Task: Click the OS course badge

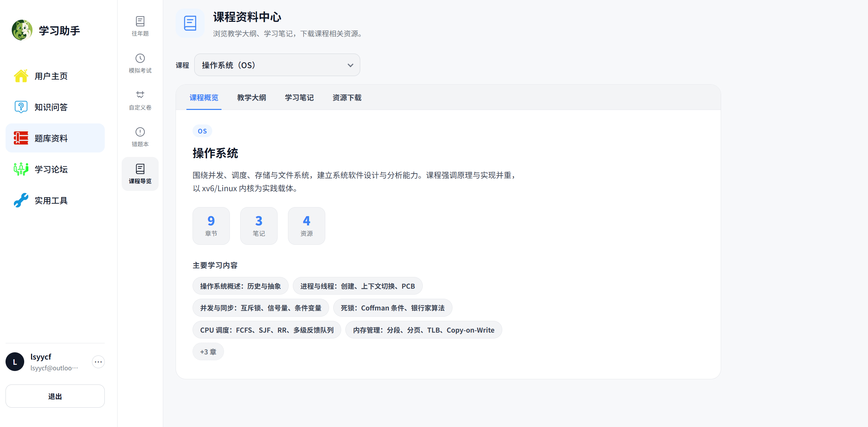Action: (202, 131)
